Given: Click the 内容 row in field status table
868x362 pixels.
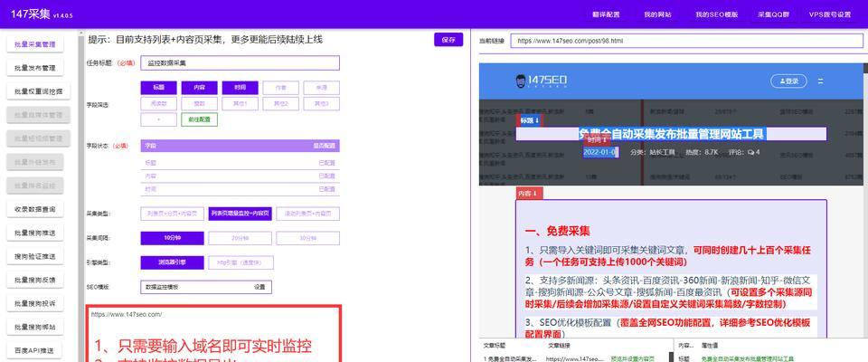Looking at the screenshot, I should [241, 176].
